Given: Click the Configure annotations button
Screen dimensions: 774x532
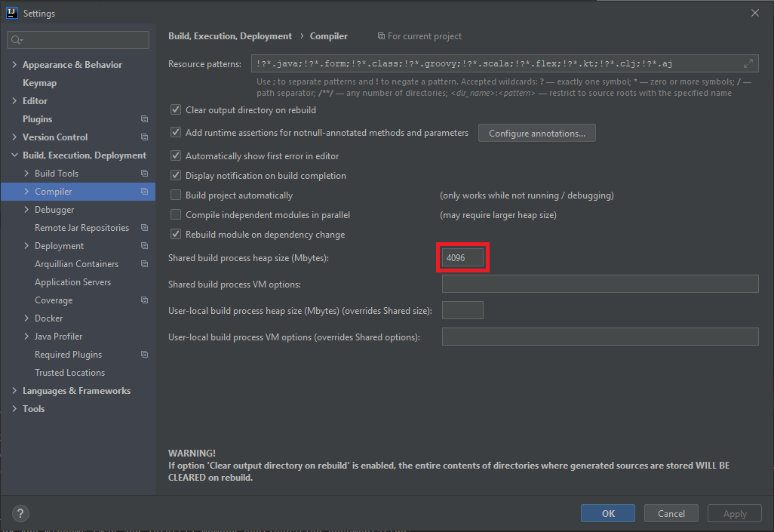Looking at the screenshot, I should 536,132.
